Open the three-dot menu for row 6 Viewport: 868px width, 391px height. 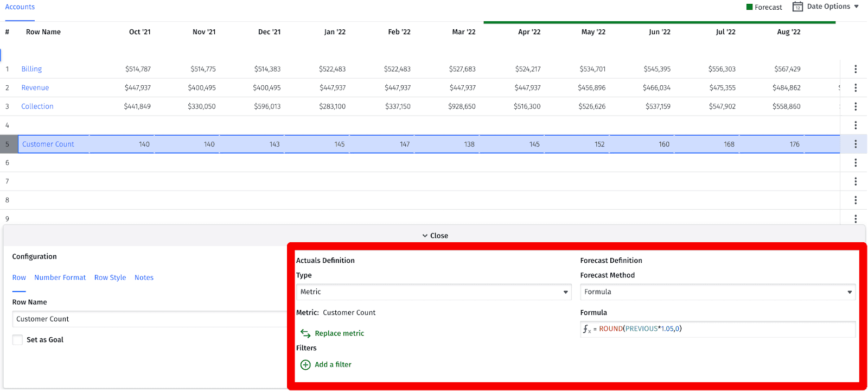(856, 162)
